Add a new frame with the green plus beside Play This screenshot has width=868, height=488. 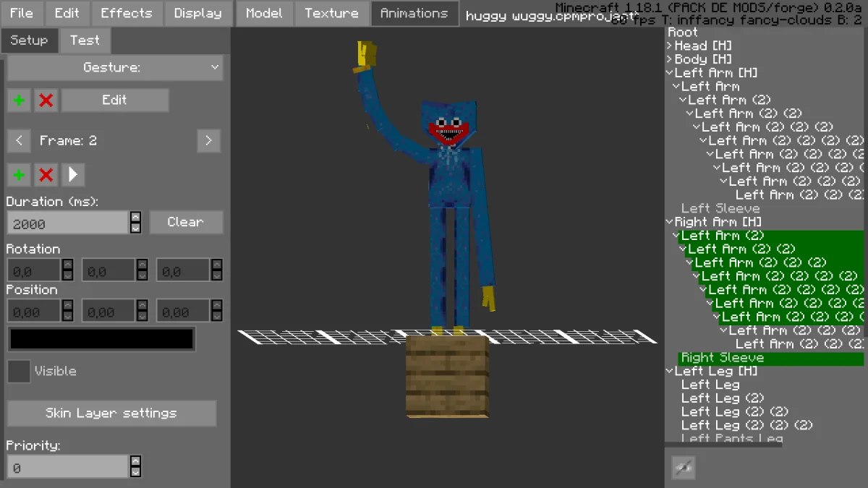pyautogui.click(x=19, y=174)
